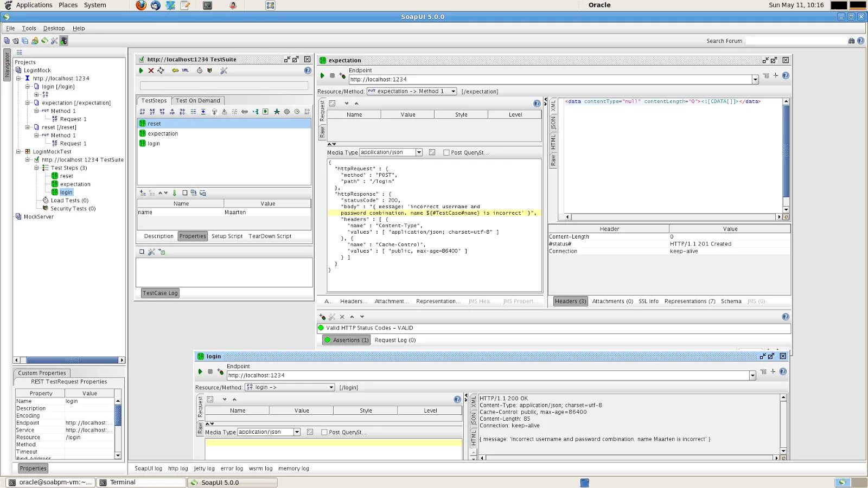
Task: Submit the expectation request with play icon
Action: pyautogui.click(x=322, y=76)
